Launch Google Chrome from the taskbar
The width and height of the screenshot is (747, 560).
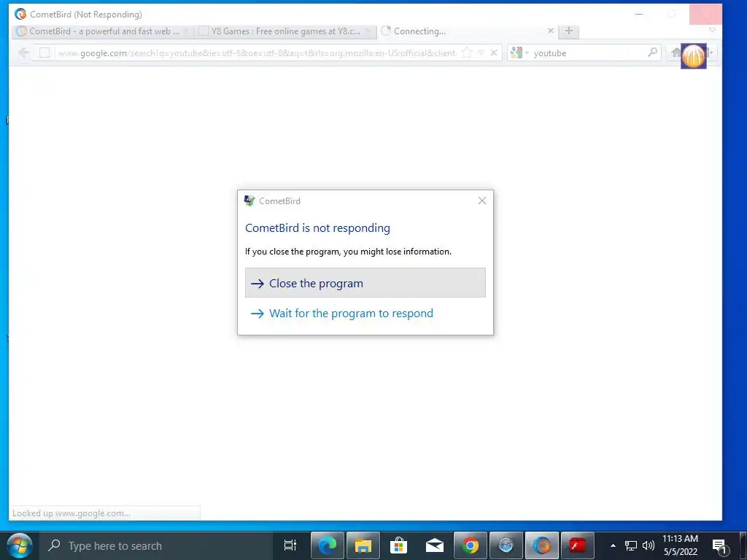pyautogui.click(x=471, y=545)
